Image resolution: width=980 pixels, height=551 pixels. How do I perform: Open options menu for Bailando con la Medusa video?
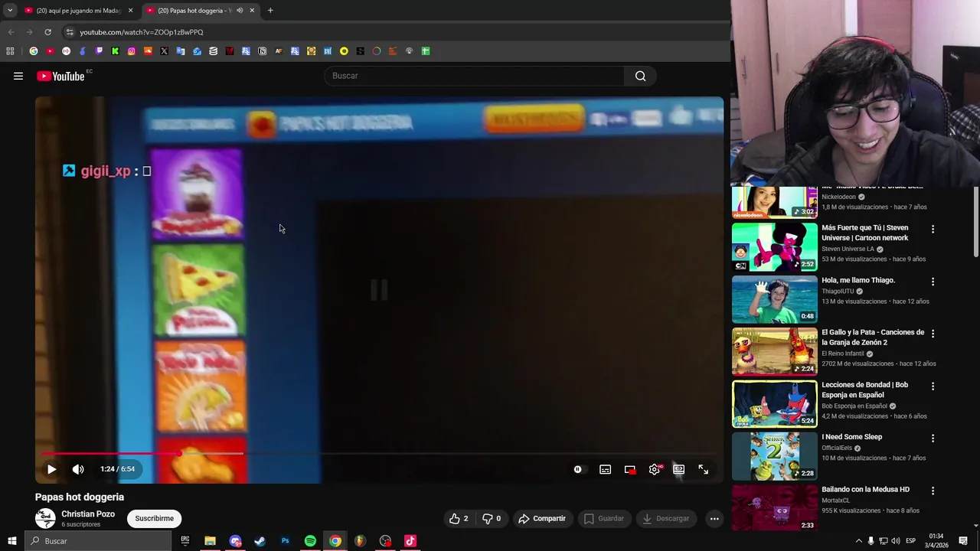(x=933, y=491)
